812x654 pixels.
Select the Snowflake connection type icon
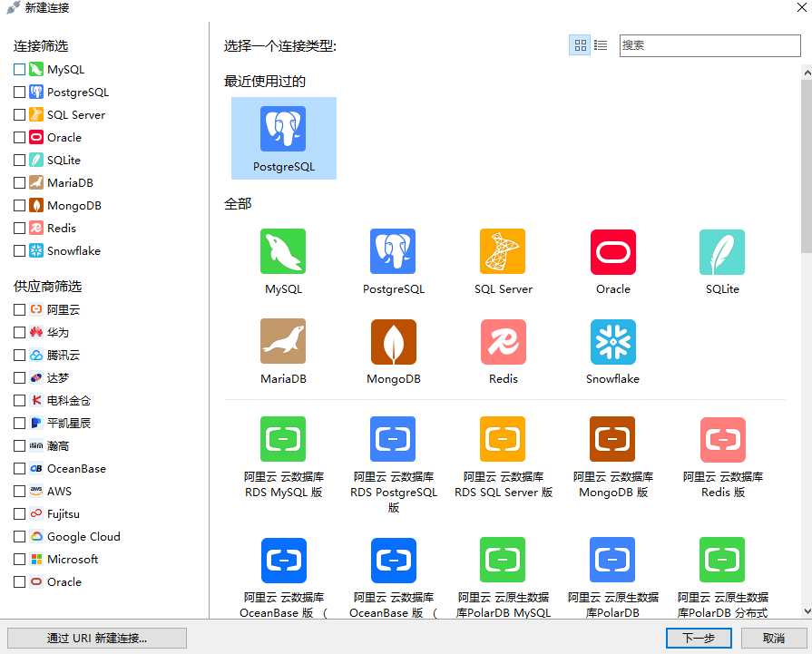click(612, 342)
